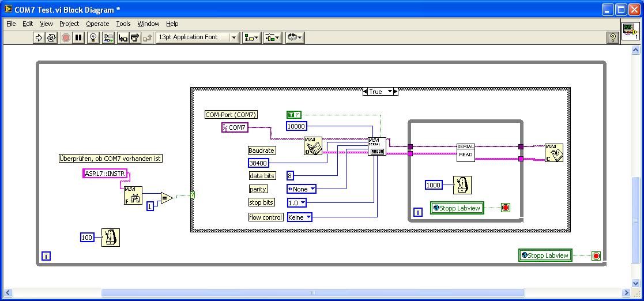Viewport: 644px width, 301px height.
Task: Open the True case selector dropdown
Action: click(x=390, y=92)
